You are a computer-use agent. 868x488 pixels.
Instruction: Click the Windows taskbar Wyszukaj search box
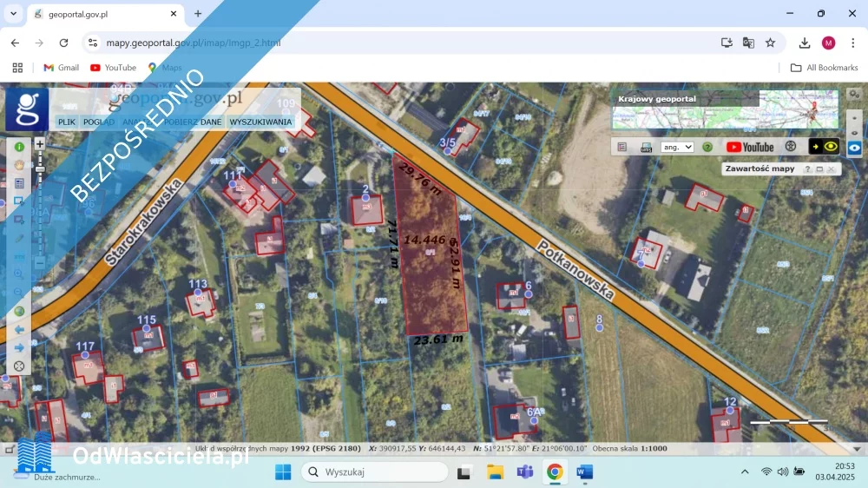(x=375, y=472)
